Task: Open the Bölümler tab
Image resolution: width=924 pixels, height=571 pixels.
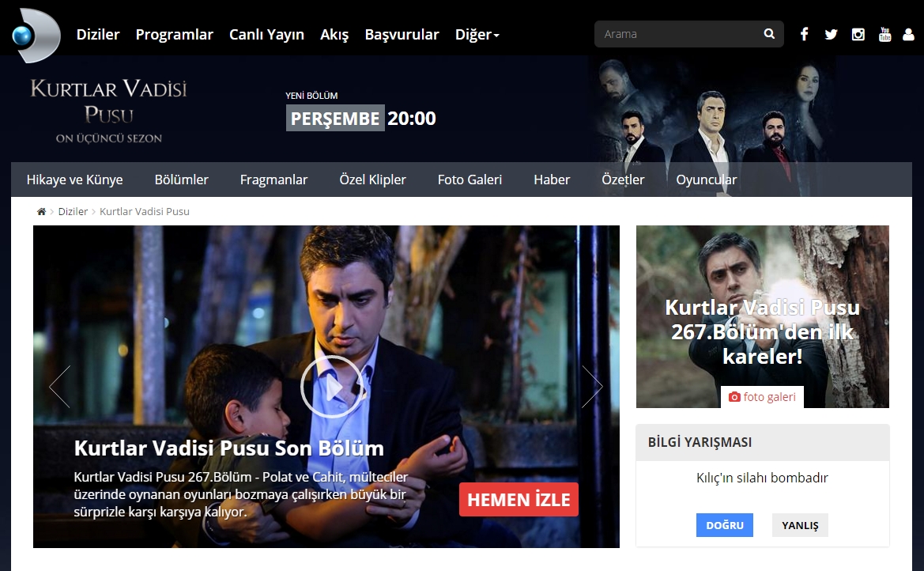Action: (x=182, y=180)
